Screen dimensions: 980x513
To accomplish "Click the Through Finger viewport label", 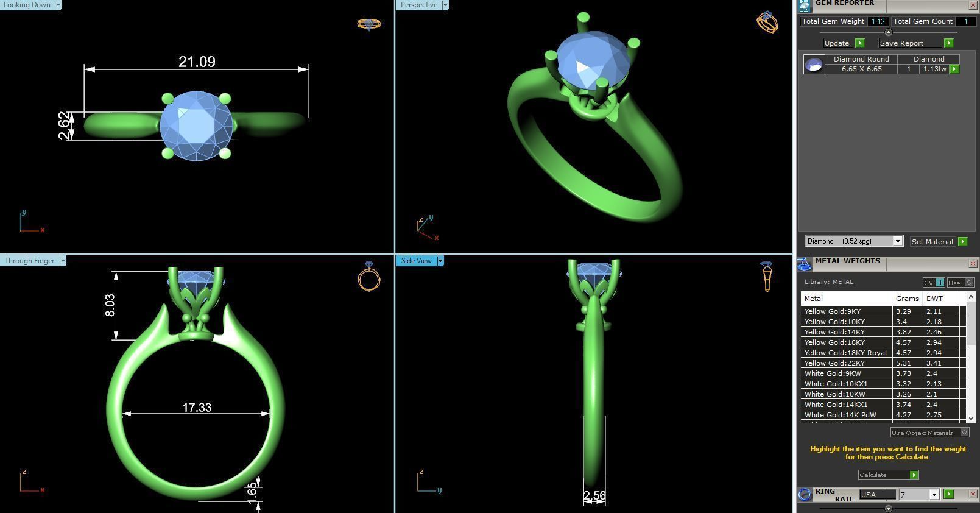I will [x=29, y=261].
